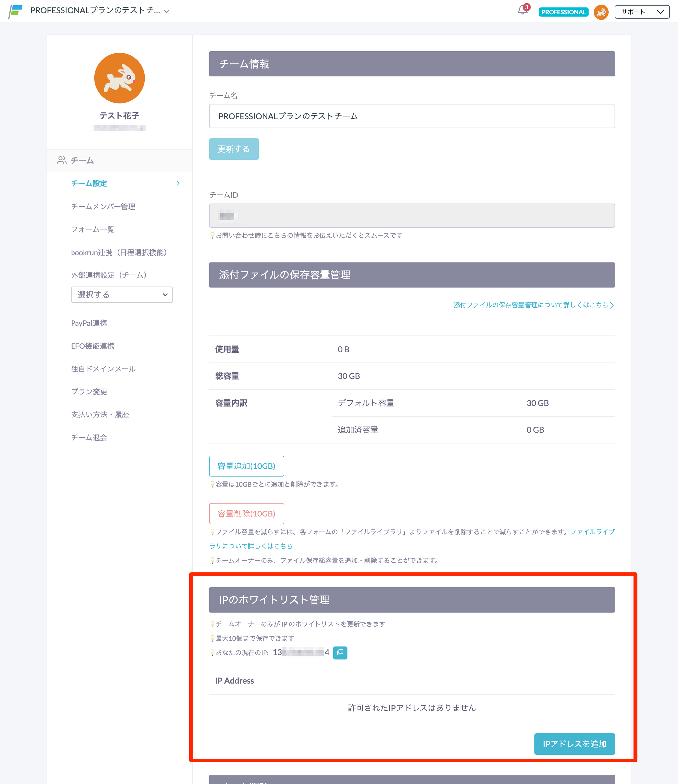Screen dimensions: 678x784
Task: Click 容量追加(10GB) button
Action: (246, 466)
